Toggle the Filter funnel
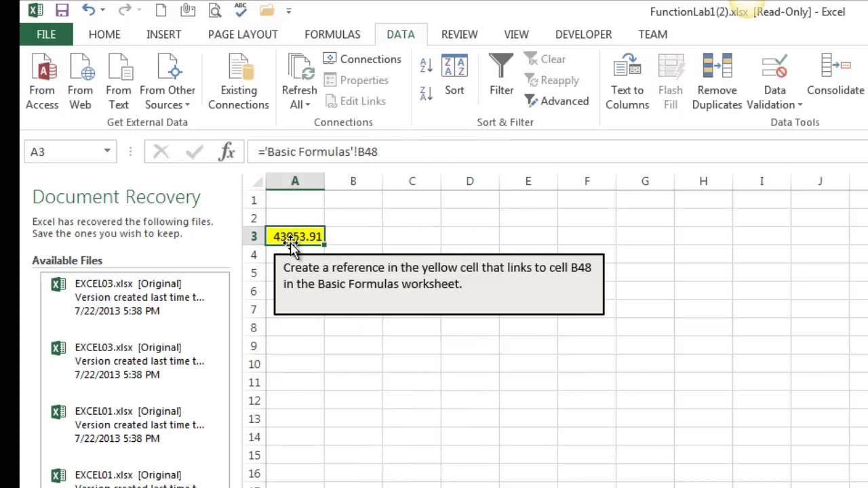The image size is (868, 488). click(502, 75)
